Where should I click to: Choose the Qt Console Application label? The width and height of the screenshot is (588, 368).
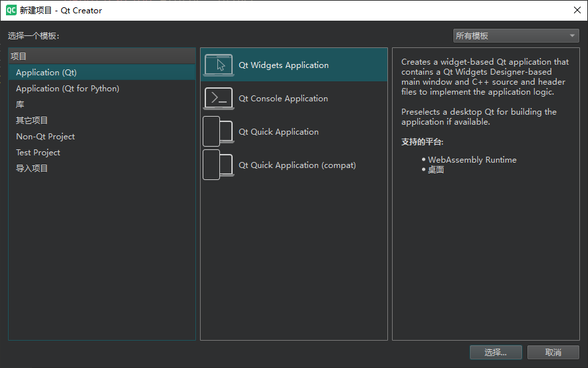(x=283, y=99)
